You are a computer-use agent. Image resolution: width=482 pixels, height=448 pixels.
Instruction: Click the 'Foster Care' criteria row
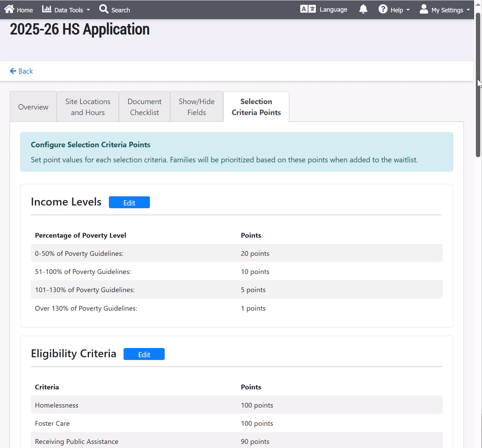pos(237,423)
